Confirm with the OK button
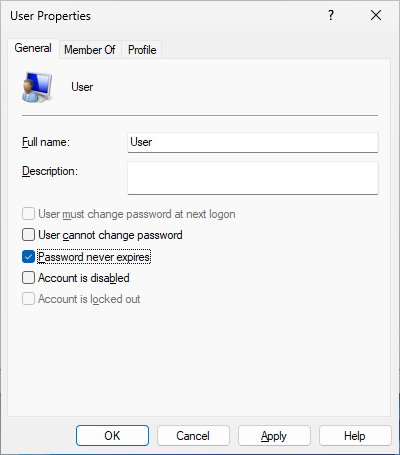The width and height of the screenshot is (400, 455). (x=112, y=435)
